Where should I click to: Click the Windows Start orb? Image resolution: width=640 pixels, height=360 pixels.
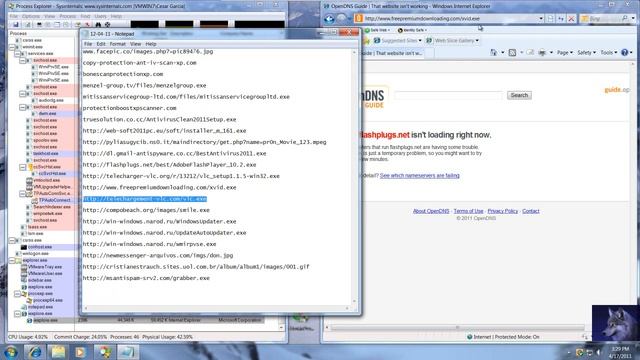click(x=11, y=351)
